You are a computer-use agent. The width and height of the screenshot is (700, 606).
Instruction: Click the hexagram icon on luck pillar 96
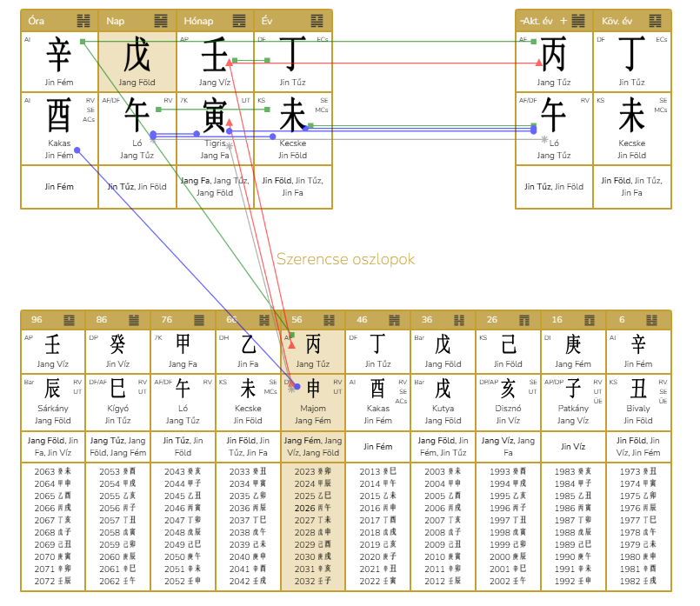[x=70, y=319]
